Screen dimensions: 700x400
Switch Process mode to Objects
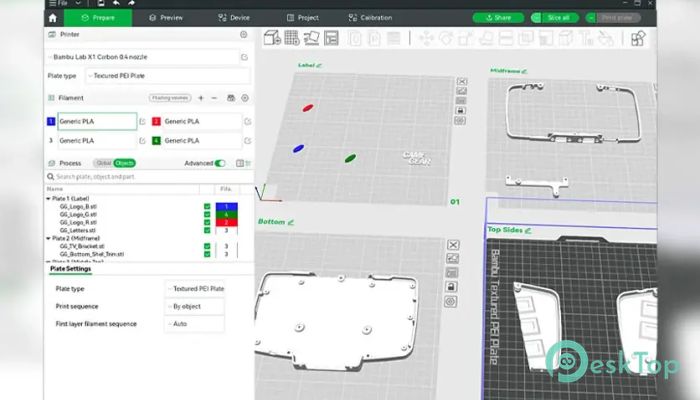click(125, 163)
